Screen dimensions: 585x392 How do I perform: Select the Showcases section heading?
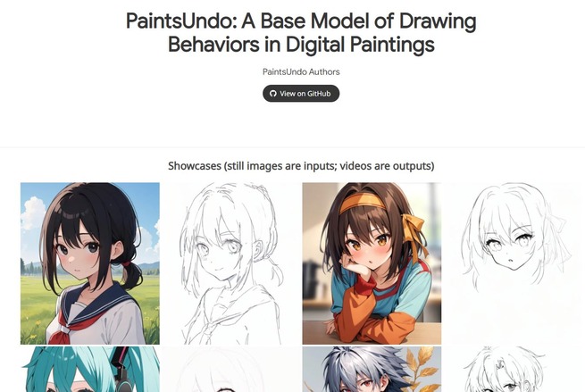pos(301,165)
